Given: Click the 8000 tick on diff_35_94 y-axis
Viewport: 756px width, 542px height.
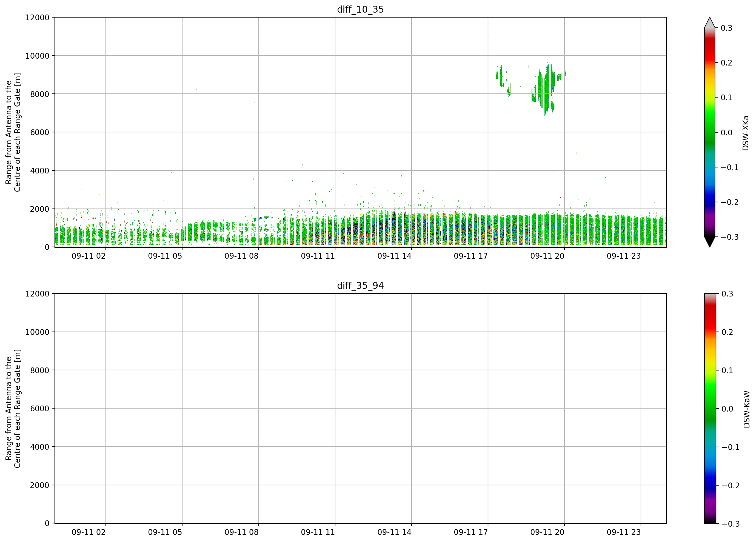Looking at the screenshot, I should point(40,370).
